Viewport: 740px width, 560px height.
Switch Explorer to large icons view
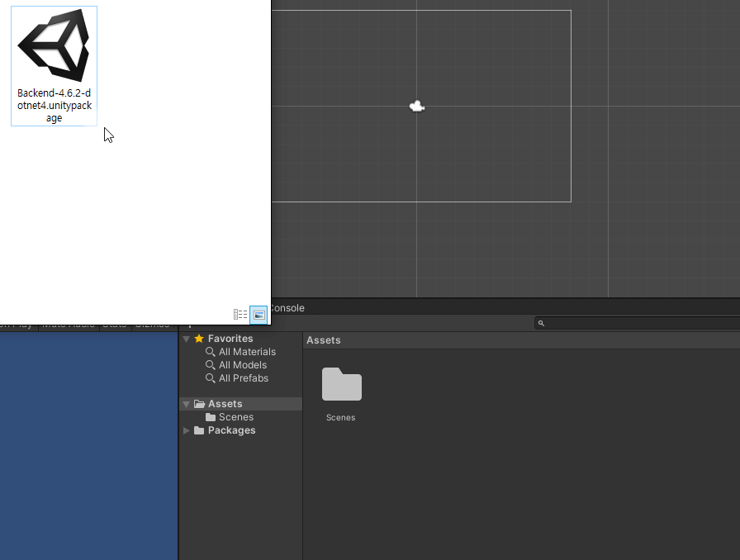(259, 315)
